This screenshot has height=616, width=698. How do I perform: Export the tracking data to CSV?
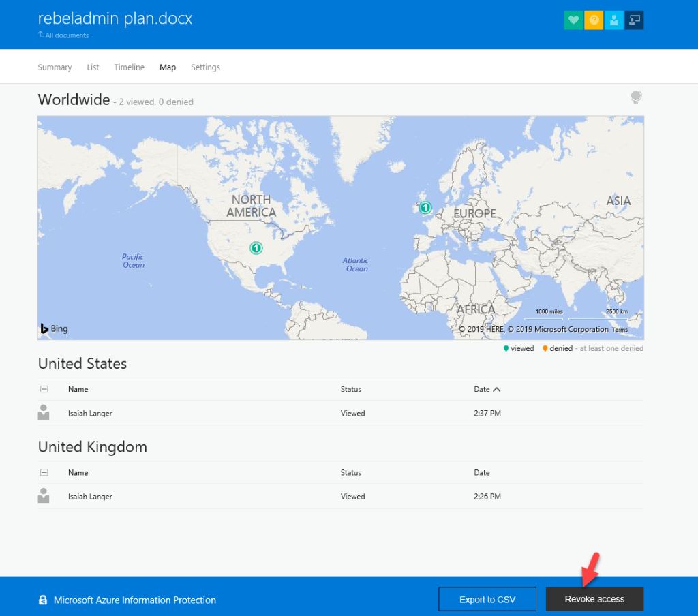pos(487,599)
